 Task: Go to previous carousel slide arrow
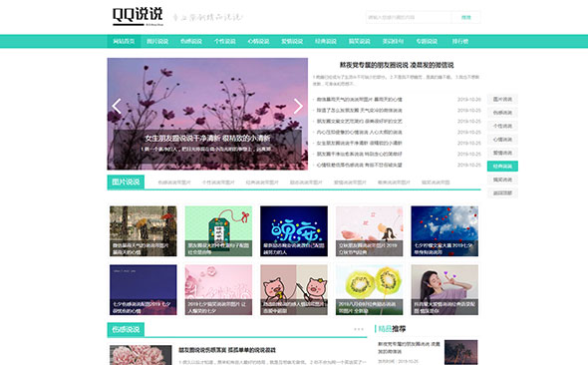pos(117,106)
